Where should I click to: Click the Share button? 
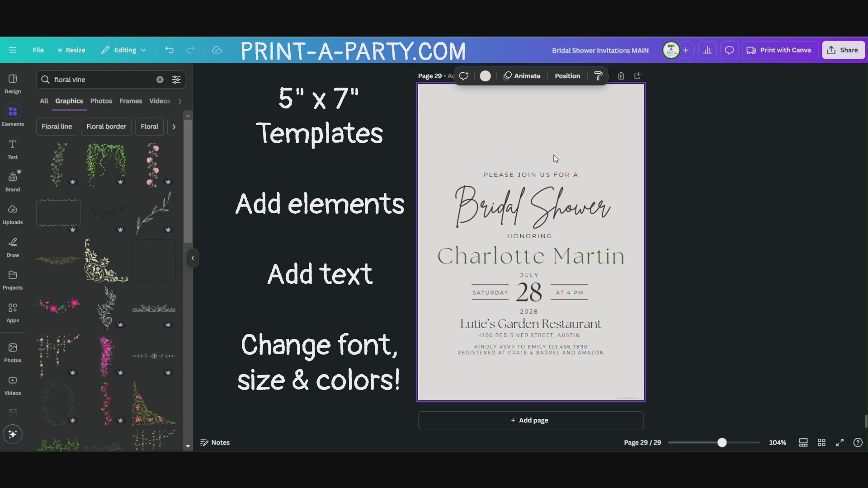pyautogui.click(x=843, y=50)
